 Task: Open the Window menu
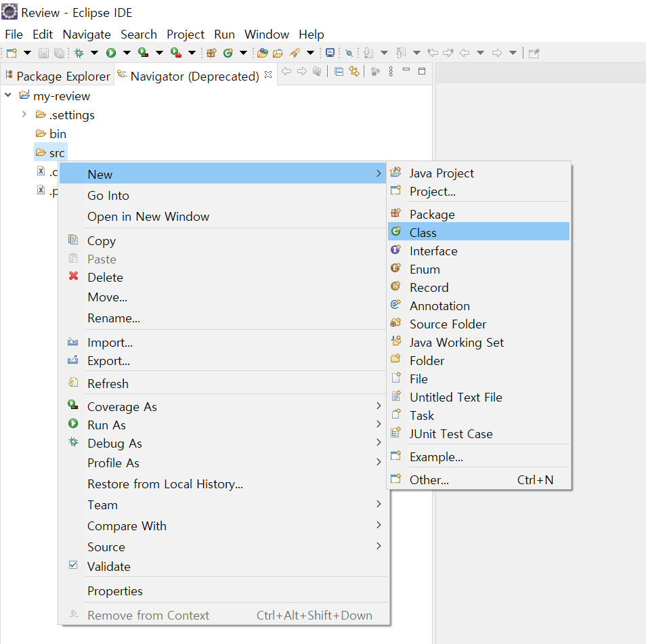[267, 35]
